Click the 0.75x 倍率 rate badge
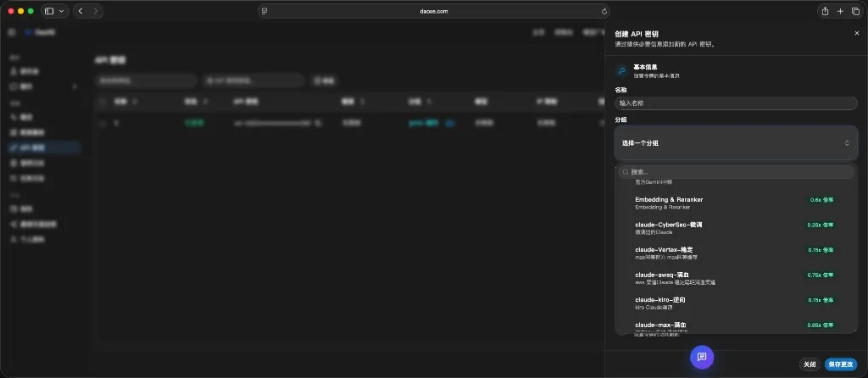This screenshot has height=378, width=868. (821, 275)
